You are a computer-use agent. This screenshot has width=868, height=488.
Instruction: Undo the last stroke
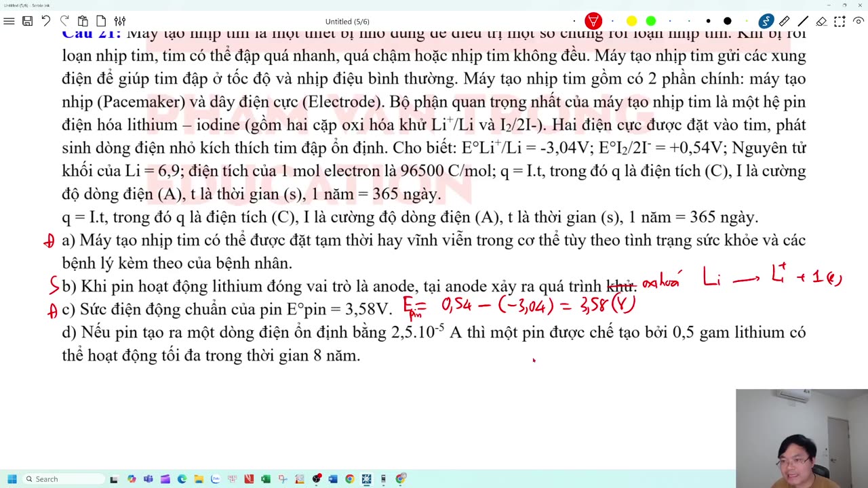tap(45, 21)
